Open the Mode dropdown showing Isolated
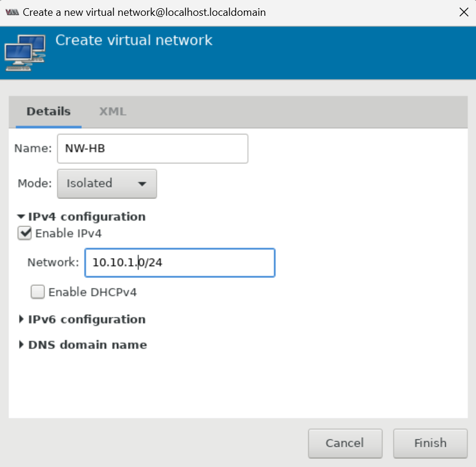This screenshot has height=467, width=476. [107, 184]
